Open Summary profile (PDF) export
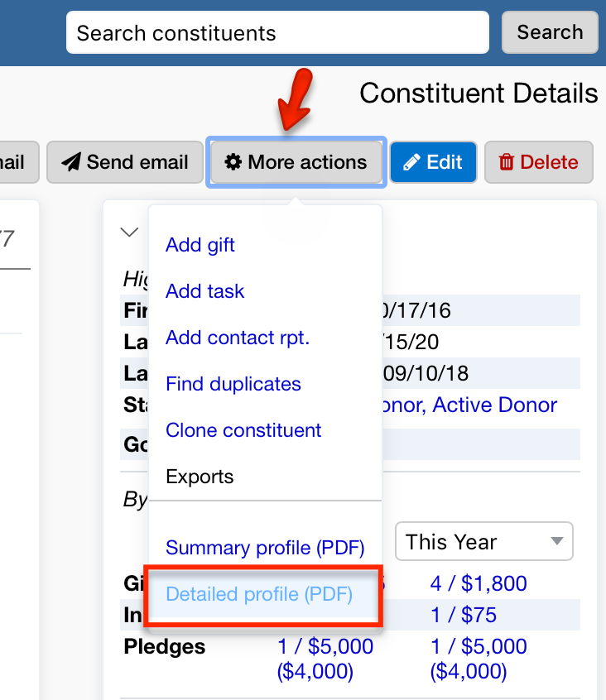The width and height of the screenshot is (606, 700). click(x=265, y=548)
